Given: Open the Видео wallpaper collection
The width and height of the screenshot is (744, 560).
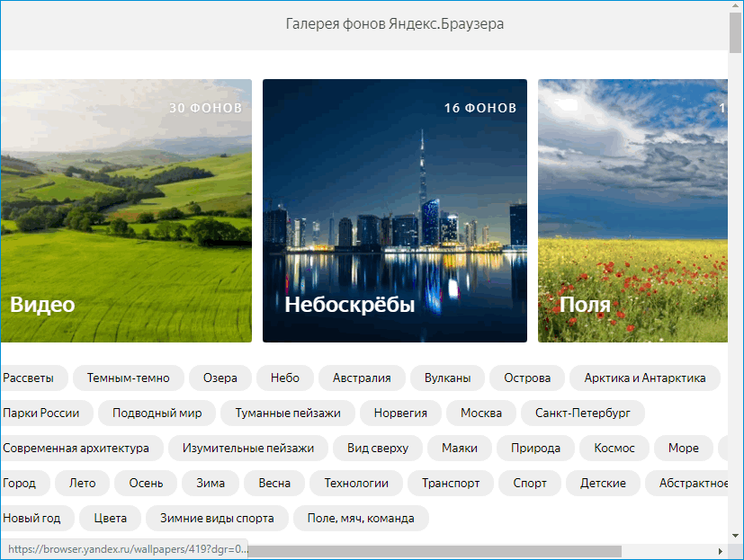Looking at the screenshot, I should pyautogui.click(x=126, y=211).
